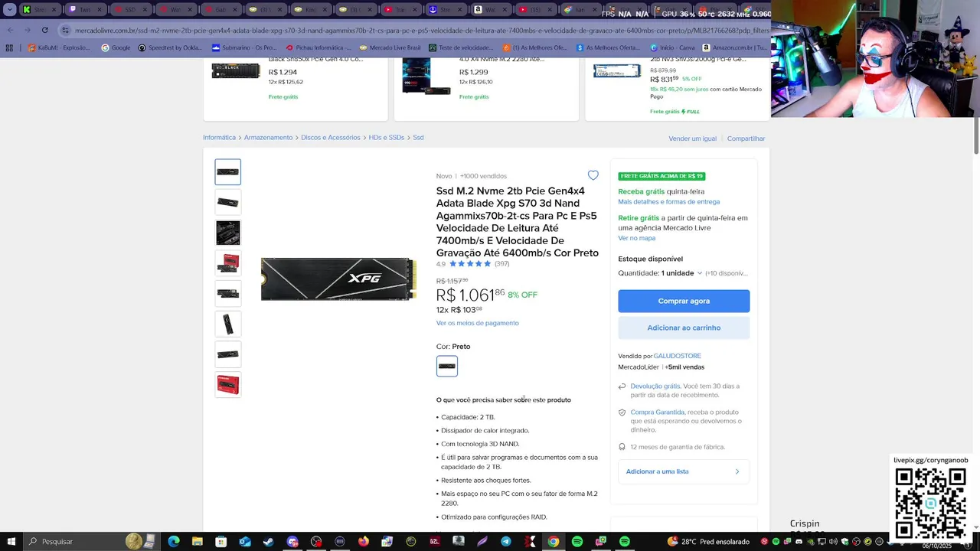Open the site info icon beside the URL
980x551 pixels.
tap(66, 31)
